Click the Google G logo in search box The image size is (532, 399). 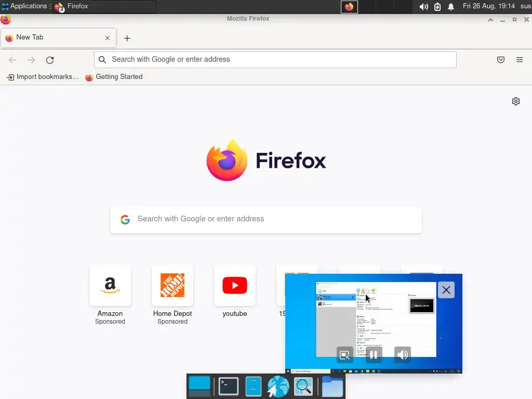[x=125, y=220]
